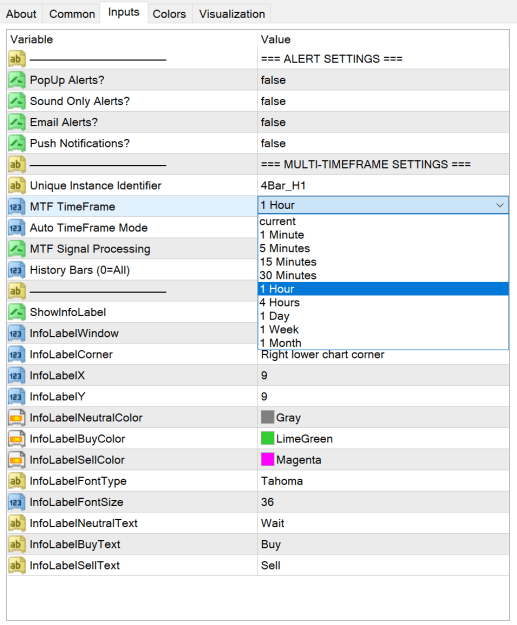Click the InfoLabelWindow integer icon
The height and width of the screenshot is (625, 517).
[x=17, y=333]
